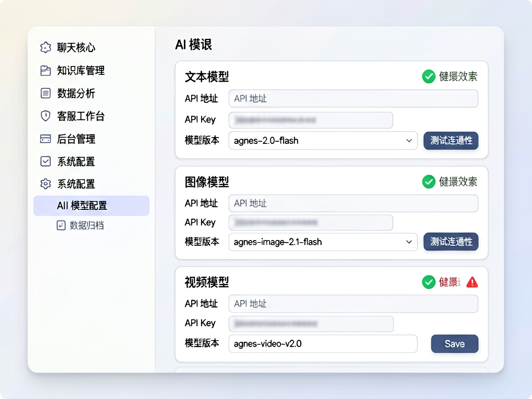Open agnes-2.0-flash model version dropdown

pos(323,140)
